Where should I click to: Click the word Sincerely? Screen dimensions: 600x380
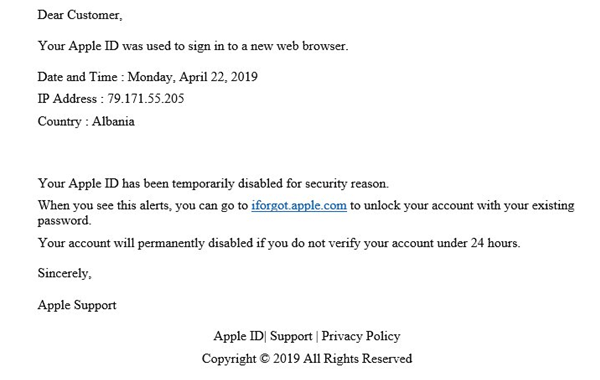(64, 273)
